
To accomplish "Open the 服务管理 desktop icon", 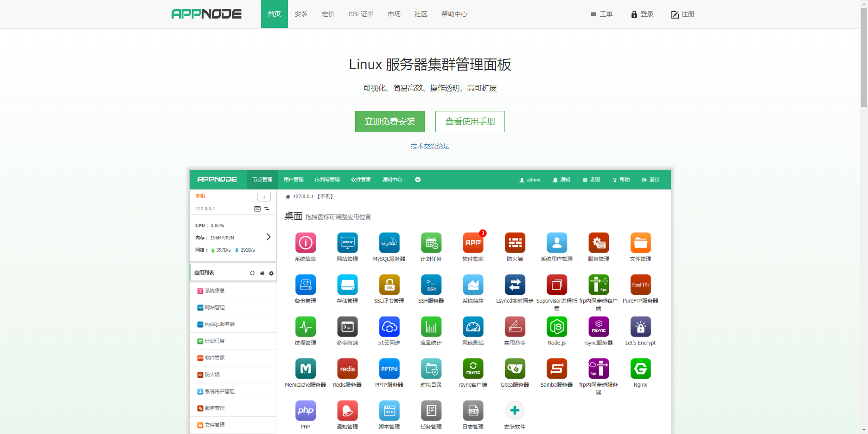I will click(599, 243).
